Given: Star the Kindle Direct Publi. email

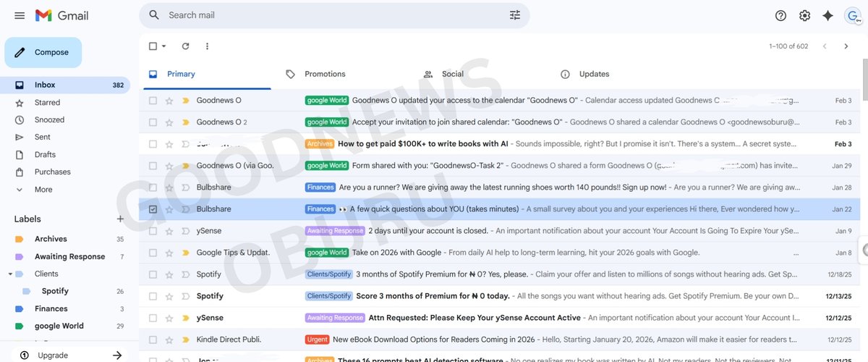Looking at the screenshot, I should 169,340.
